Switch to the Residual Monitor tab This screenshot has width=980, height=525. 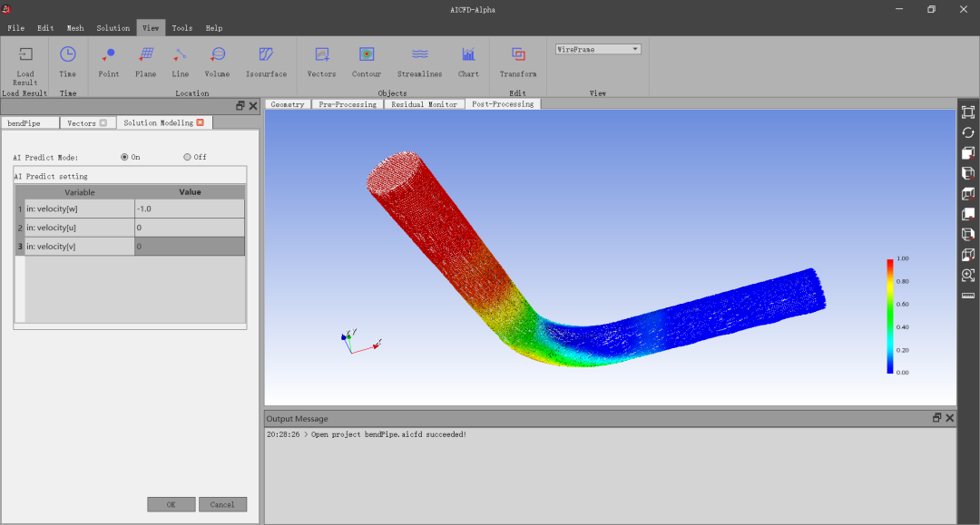click(x=424, y=104)
